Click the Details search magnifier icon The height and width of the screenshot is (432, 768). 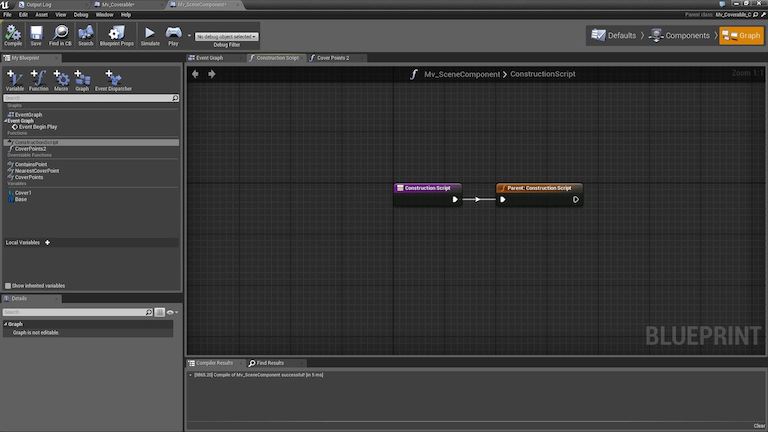point(149,312)
